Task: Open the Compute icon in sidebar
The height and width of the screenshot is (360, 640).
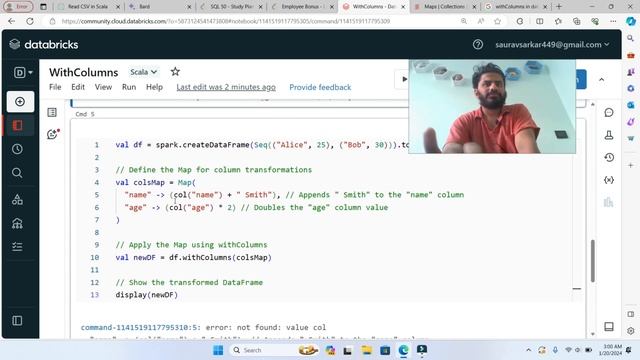Action: click(x=17, y=223)
